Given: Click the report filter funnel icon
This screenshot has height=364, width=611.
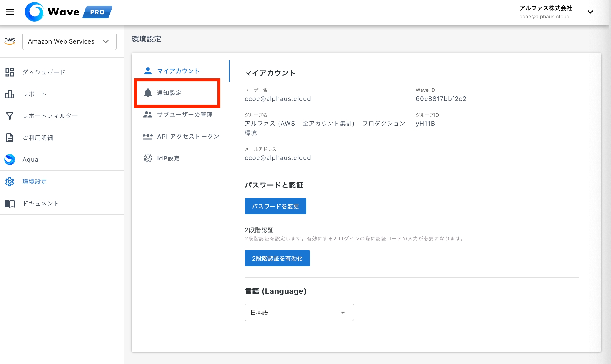Looking at the screenshot, I should click(x=10, y=116).
